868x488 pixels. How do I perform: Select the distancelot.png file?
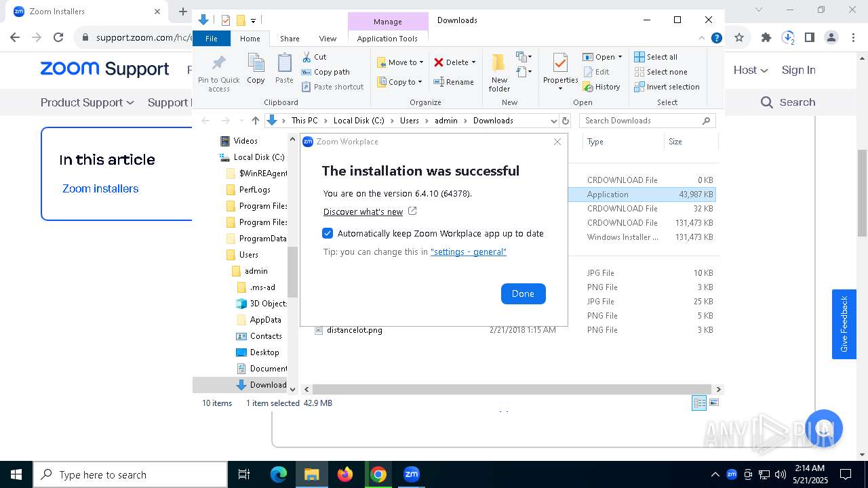coord(355,330)
